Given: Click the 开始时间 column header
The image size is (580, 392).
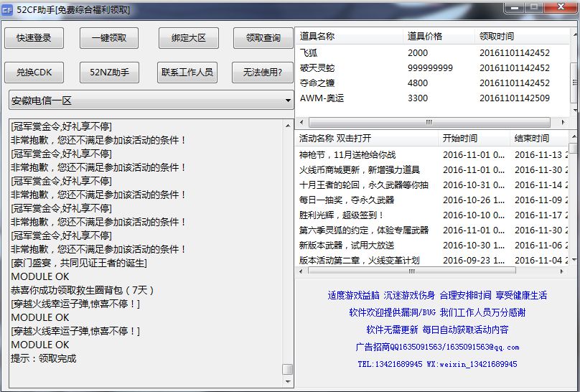Looking at the screenshot, I should (x=474, y=139).
